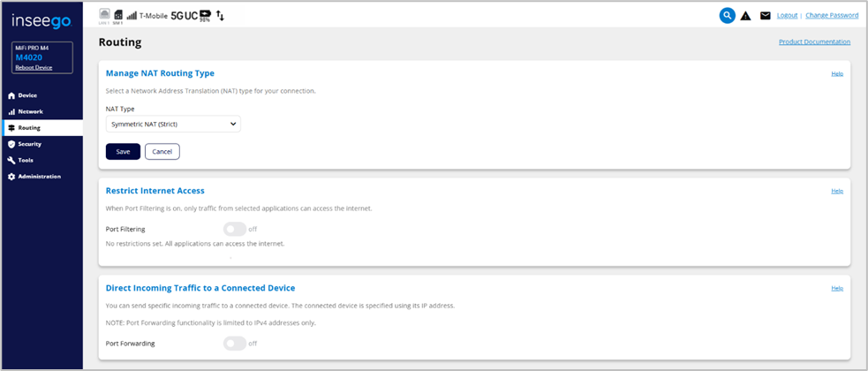868x371 pixels.
Task: Open the messages envelope icon
Action: click(x=765, y=16)
